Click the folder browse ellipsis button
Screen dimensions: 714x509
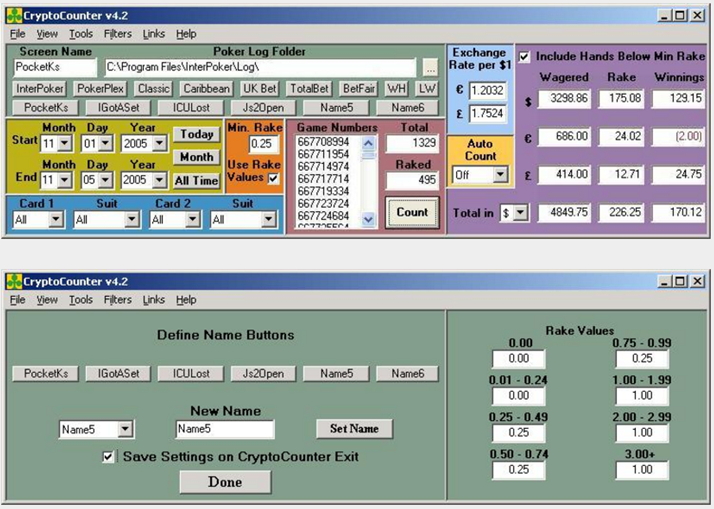coord(430,67)
